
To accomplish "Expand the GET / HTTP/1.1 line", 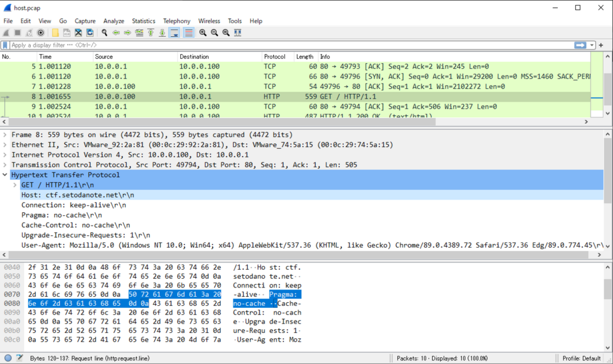I will click(15, 185).
